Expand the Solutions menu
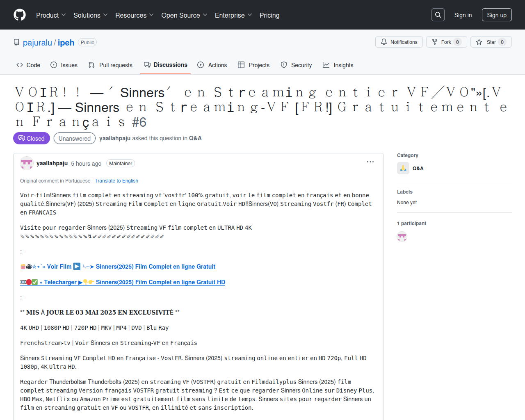Screen dimensions: 525x420 tap(91, 15)
